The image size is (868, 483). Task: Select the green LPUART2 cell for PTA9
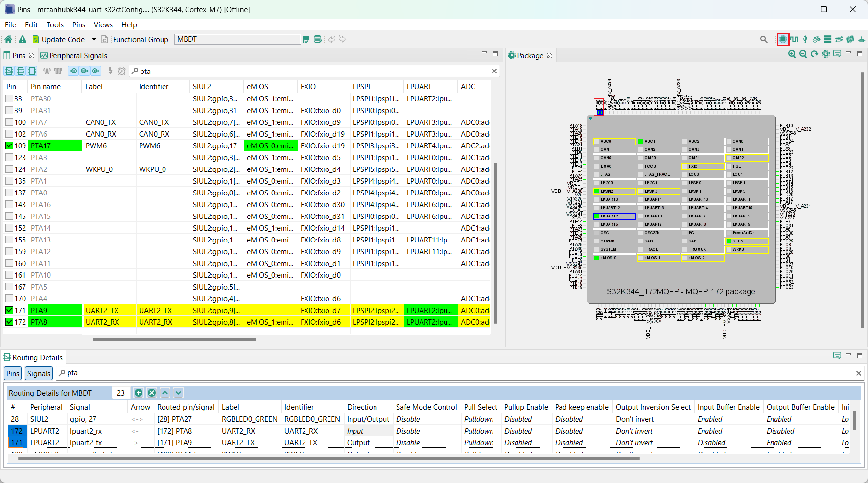coord(430,310)
